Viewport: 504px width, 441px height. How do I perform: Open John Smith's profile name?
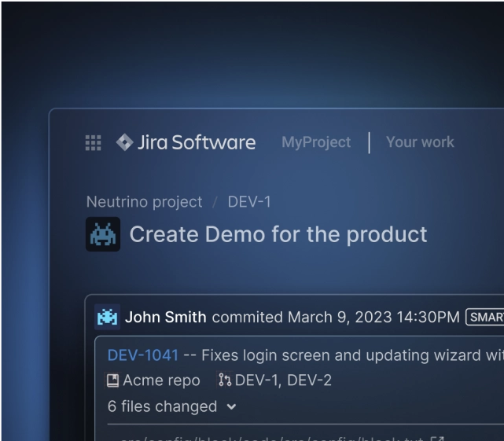click(x=166, y=318)
